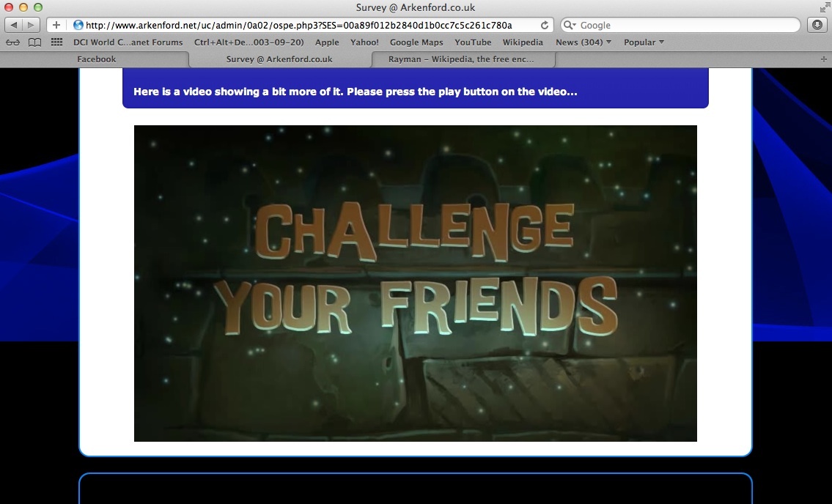The width and height of the screenshot is (832, 504).
Task: Open Top Sites grid icon
Action: point(56,42)
